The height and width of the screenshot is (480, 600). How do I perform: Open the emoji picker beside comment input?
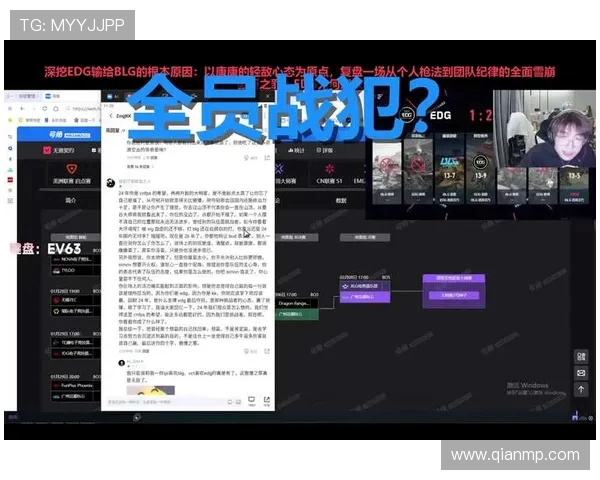click(x=230, y=402)
